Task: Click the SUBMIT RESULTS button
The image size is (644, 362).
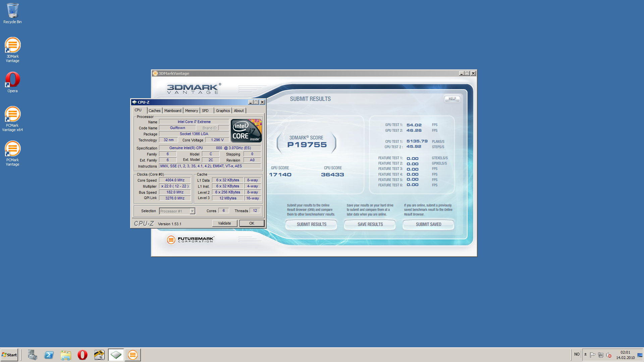Action: click(311, 225)
